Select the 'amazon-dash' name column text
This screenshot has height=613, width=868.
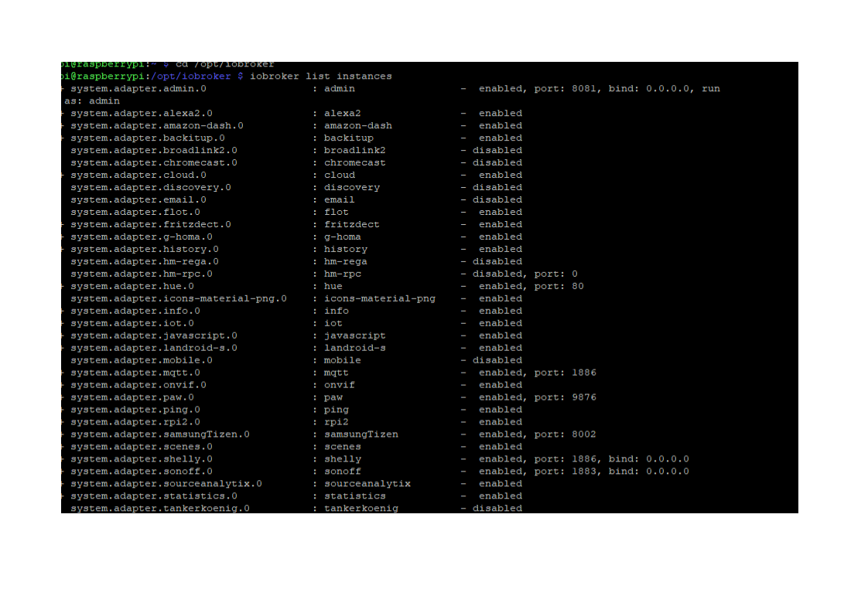[358, 125]
